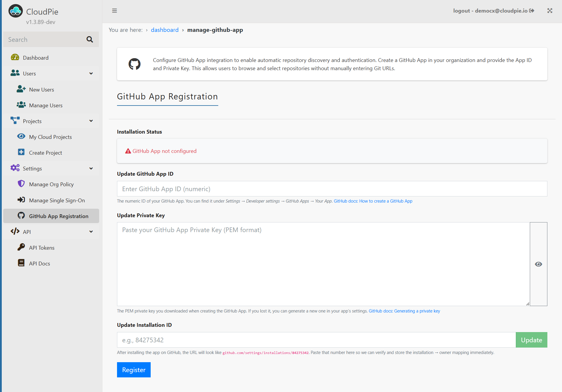The width and height of the screenshot is (562, 392).
Task: Click the logout arrow icon
Action: 532,11
